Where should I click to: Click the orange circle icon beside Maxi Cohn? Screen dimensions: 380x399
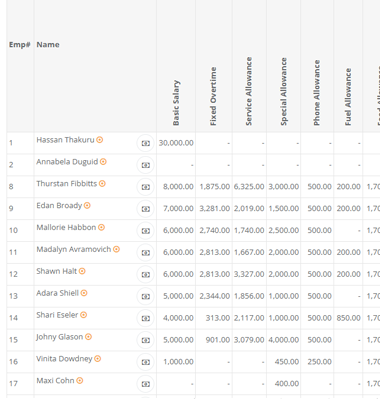point(80,380)
